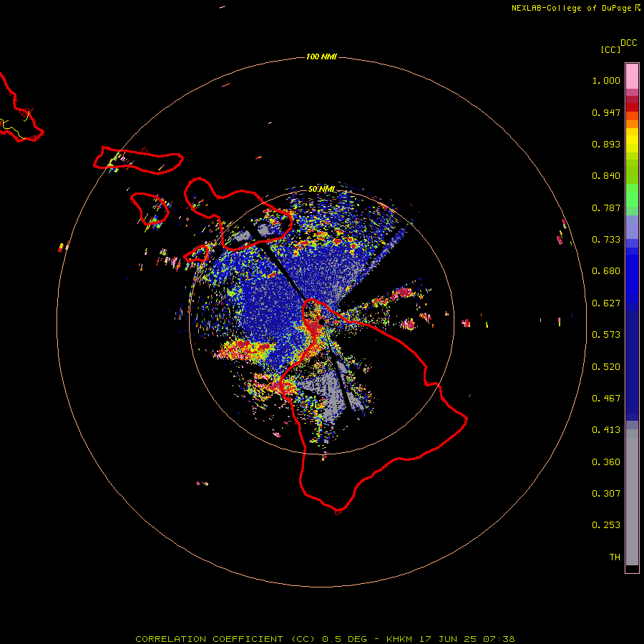Click the NEXLAB-College of DuPage credit text
The image size is (644, 644).
click(x=571, y=8)
